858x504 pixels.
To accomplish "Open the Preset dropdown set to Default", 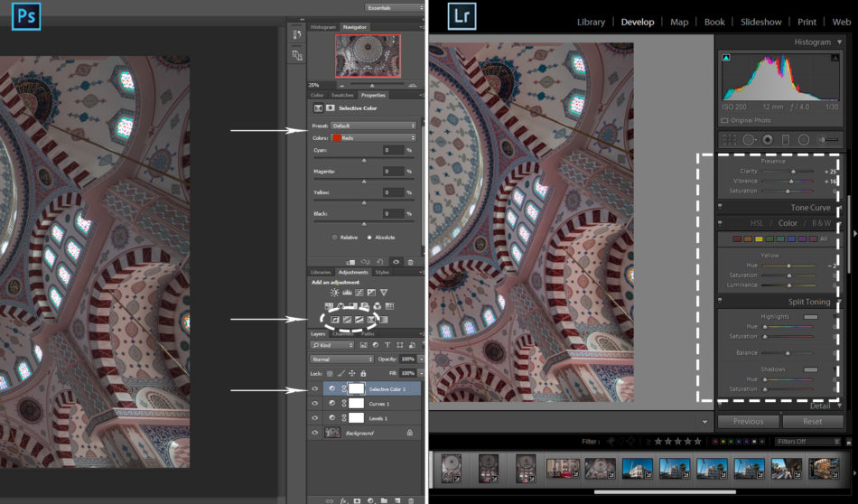I will click(x=374, y=126).
